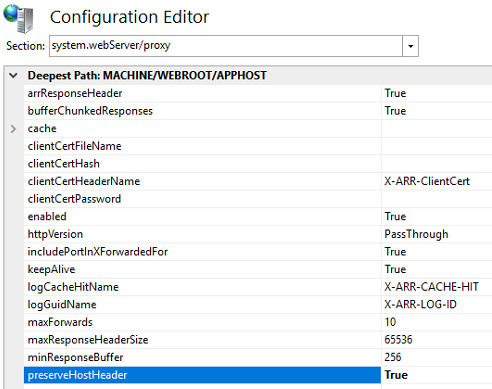Select the maxForwards property
The width and height of the screenshot is (492, 389).
(60, 322)
